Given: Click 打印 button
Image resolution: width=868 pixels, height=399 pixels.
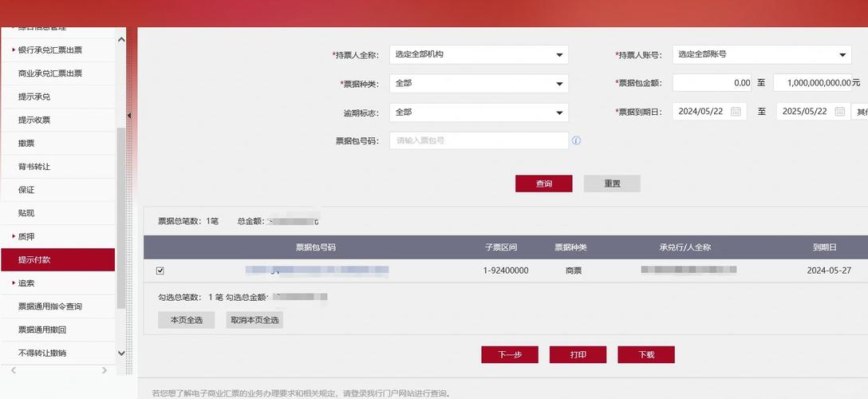Looking at the screenshot, I should point(578,355).
